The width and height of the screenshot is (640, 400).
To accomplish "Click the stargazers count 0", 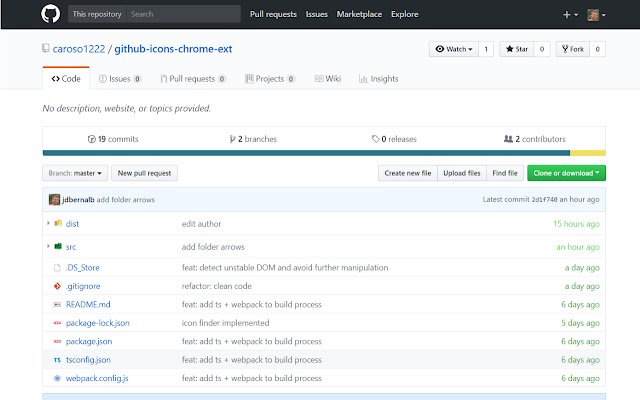I will coord(542,49).
